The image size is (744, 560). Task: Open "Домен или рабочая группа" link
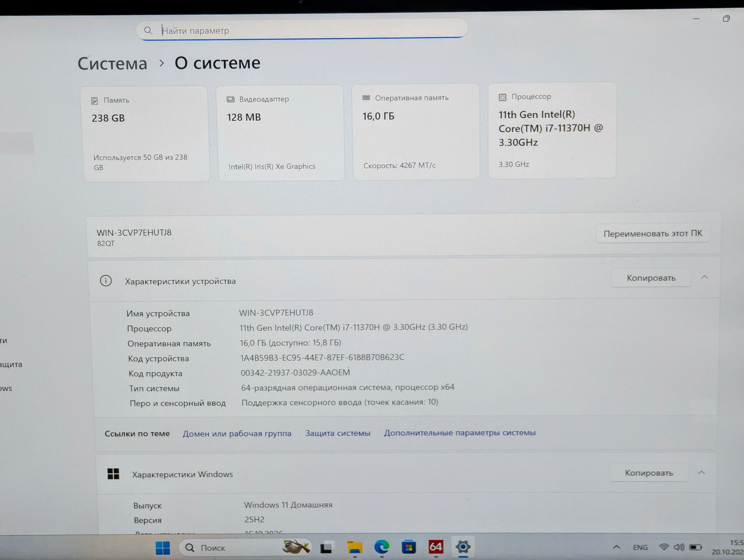(237, 434)
